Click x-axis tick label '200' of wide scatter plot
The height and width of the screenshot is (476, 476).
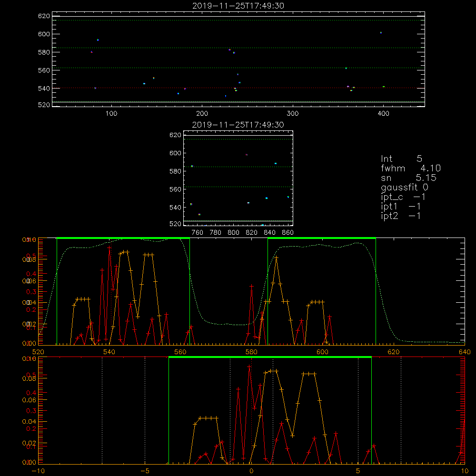pos(202,114)
